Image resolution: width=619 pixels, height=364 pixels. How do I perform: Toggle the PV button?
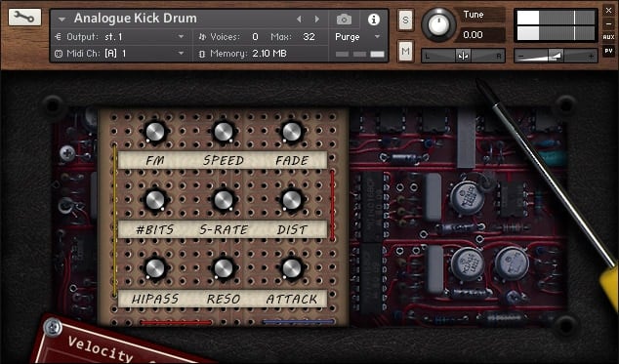608,51
